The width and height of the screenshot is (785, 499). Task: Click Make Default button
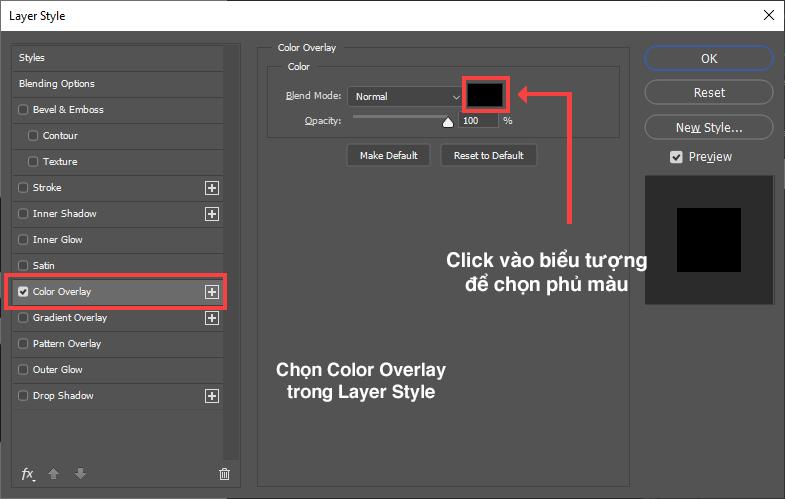[x=388, y=156]
